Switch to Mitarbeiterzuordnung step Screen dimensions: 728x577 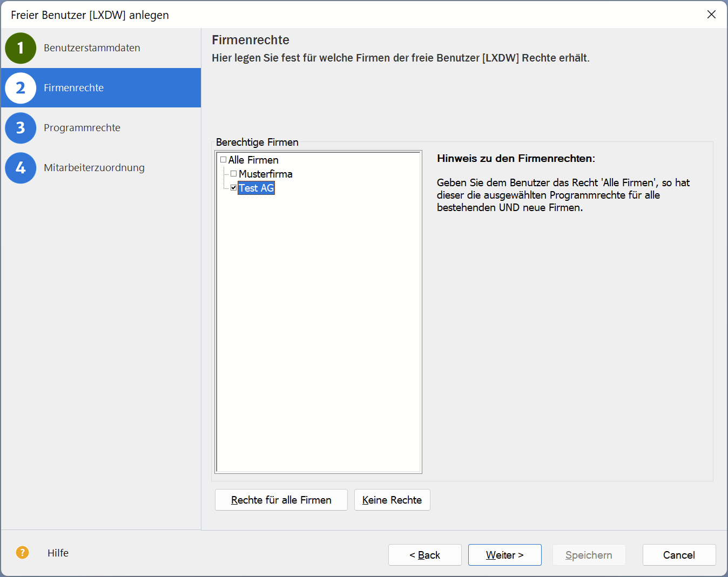point(94,168)
